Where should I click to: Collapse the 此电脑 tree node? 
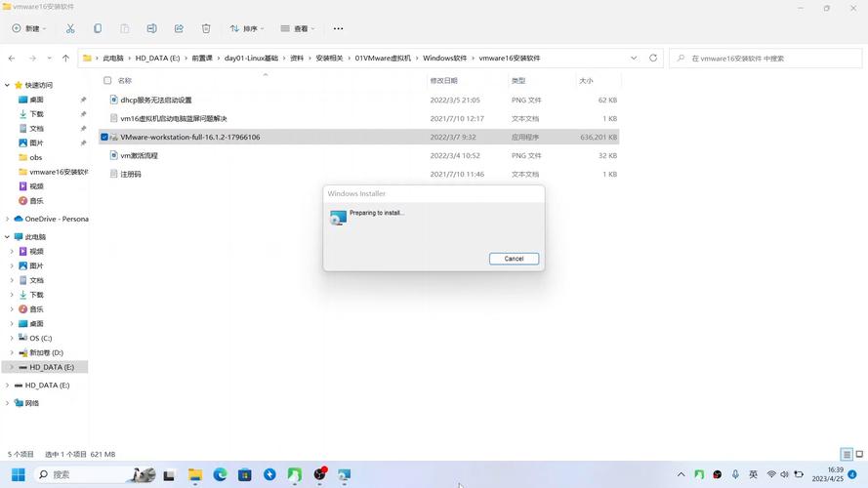[7, 236]
